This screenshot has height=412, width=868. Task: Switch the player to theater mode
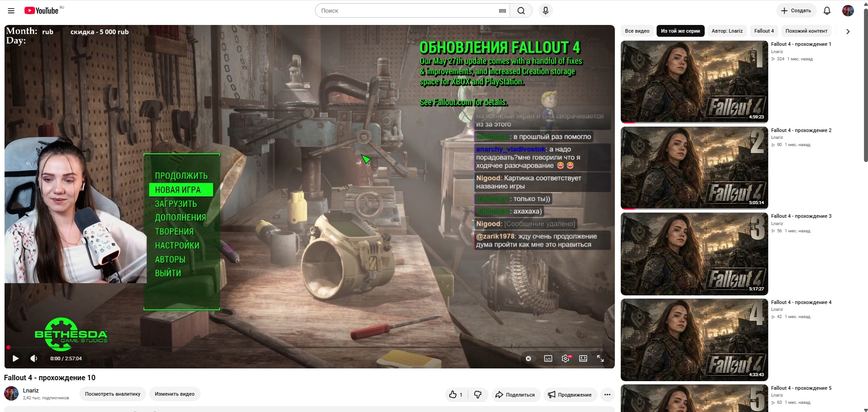click(583, 358)
